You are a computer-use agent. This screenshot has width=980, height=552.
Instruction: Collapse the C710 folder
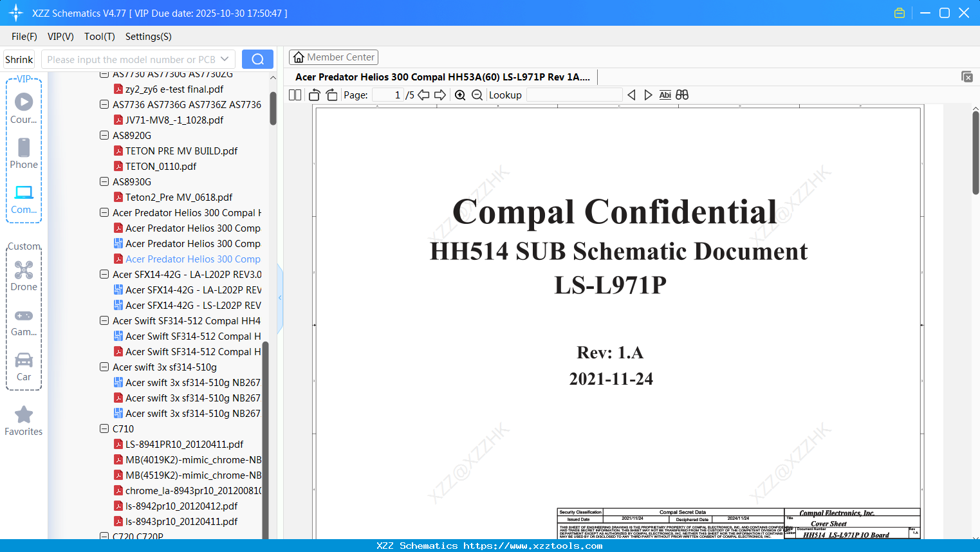(104, 428)
